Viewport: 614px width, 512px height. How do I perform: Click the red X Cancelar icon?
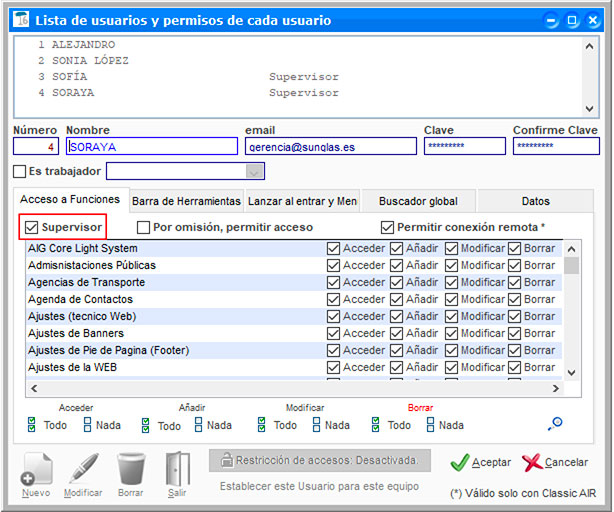[532, 462]
